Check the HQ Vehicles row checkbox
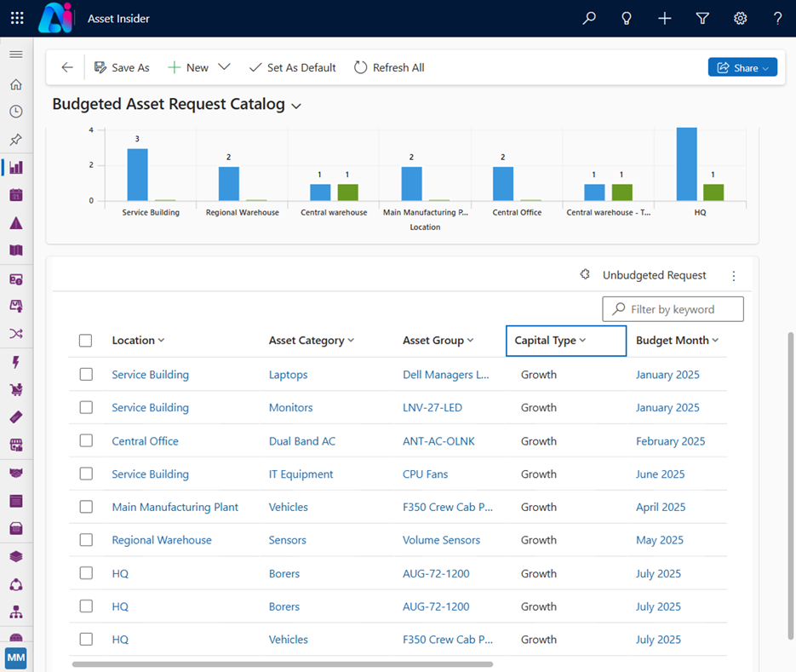Viewport: 796px width, 672px height. click(x=86, y=639)
